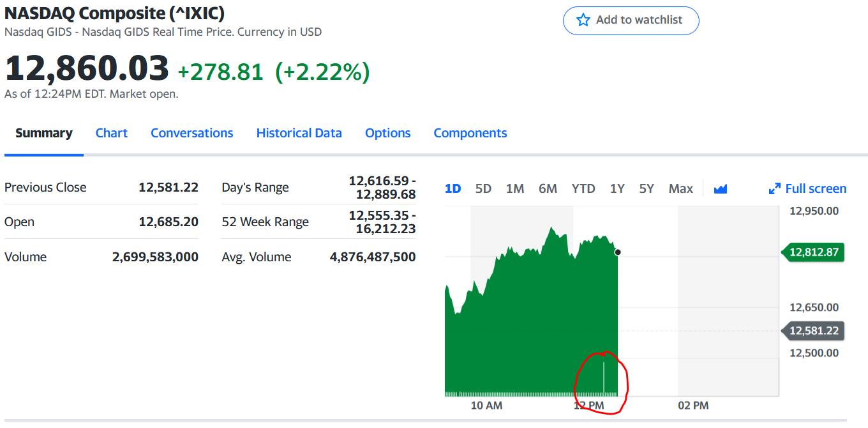Switch to the Conversations tab
This screenshot has width=868, height=428.
point(192,133)
